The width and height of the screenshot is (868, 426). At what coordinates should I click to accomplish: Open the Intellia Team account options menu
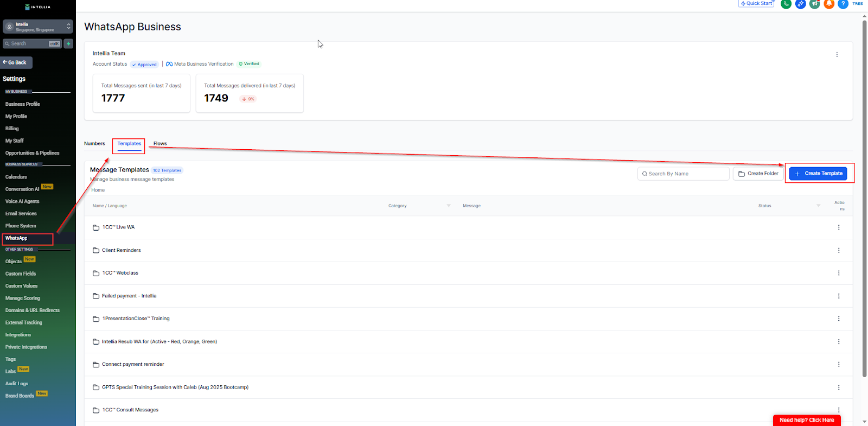coord(837,54)
